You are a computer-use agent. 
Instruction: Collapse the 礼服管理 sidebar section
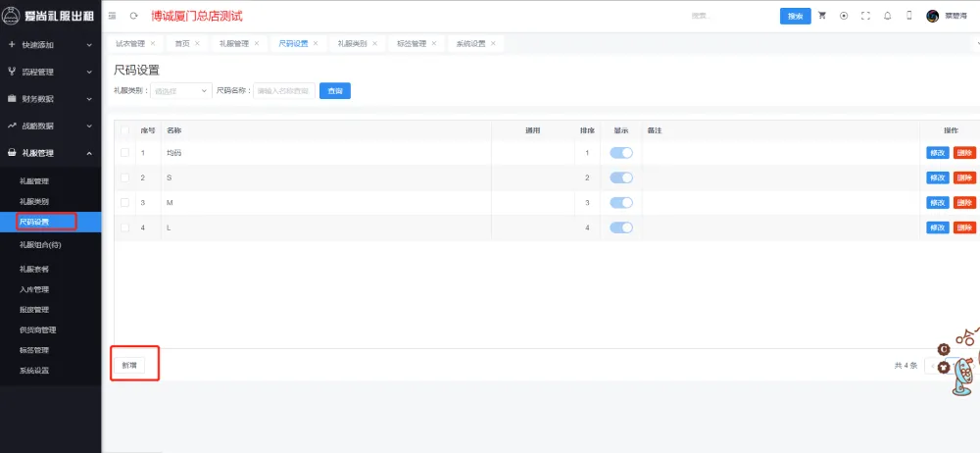pos(49,153)
